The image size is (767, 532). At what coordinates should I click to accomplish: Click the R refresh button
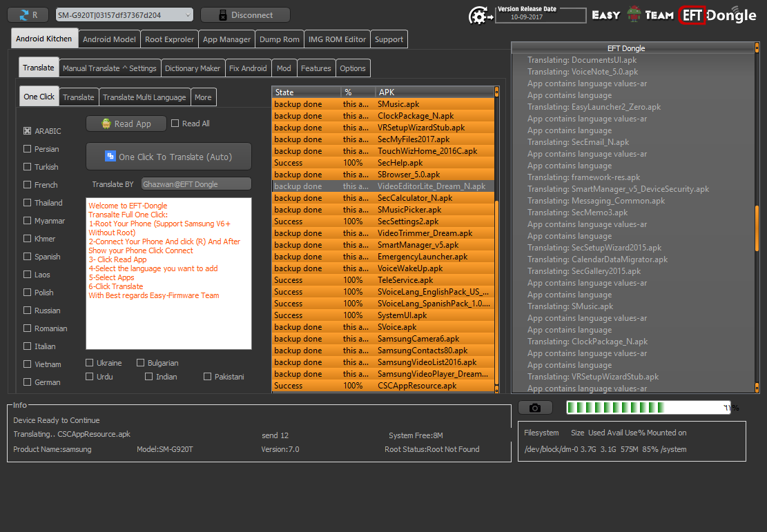28,15
